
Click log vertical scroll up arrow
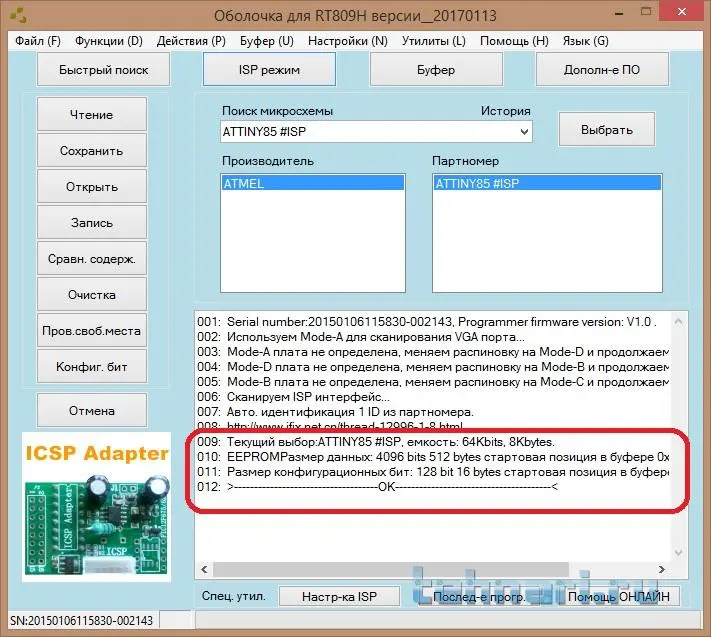pyautogui.click(x=678, y=321)
